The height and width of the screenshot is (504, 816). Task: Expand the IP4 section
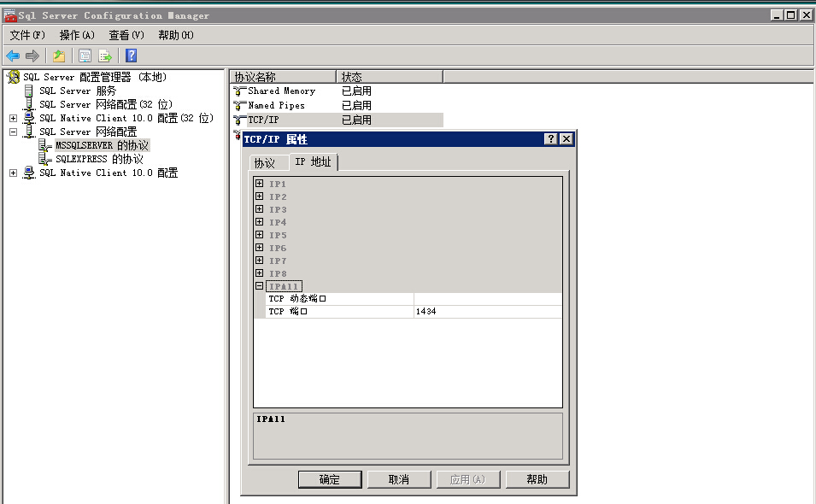(x=259, y=221)
